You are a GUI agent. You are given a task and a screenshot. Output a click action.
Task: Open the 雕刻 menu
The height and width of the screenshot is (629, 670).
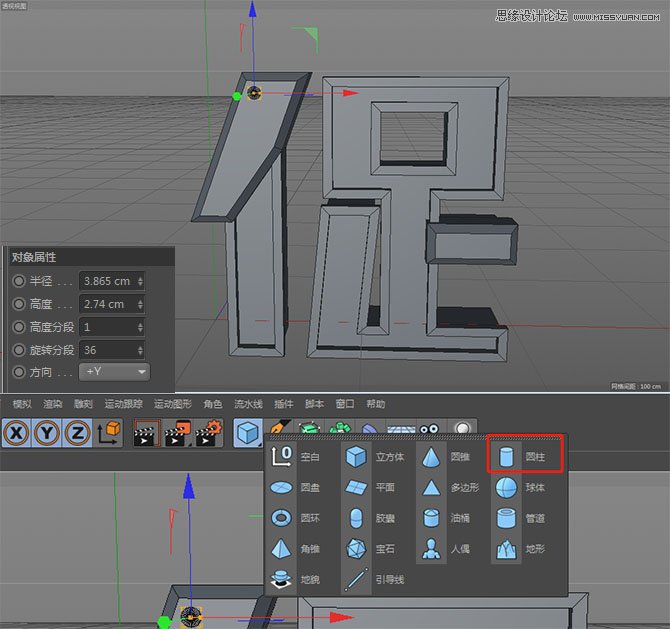coord(83,404)
